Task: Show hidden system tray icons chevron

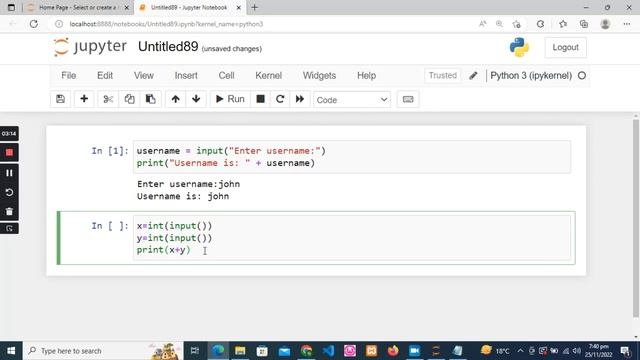Action: coord(520,351)
